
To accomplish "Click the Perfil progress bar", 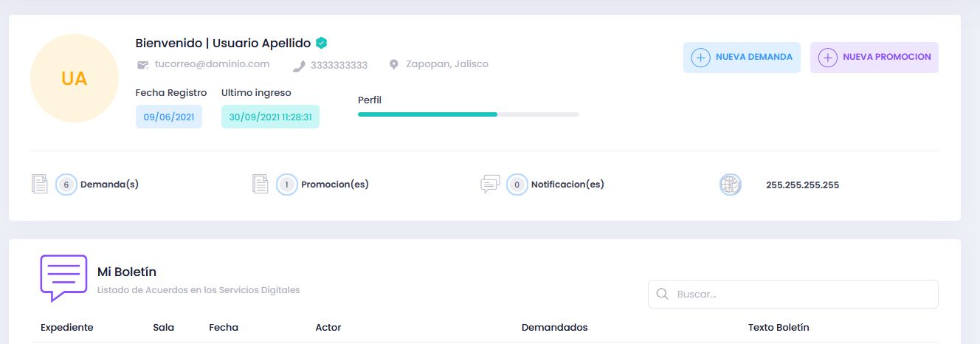I will click(468, 114).
